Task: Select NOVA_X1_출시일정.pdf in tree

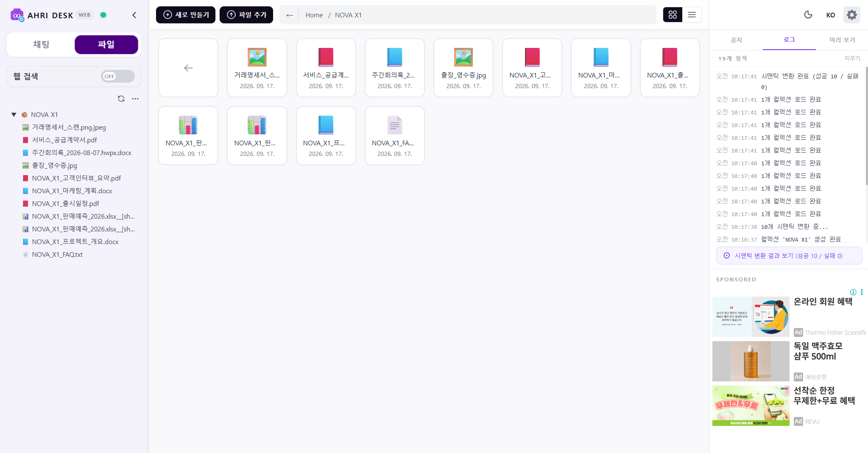Action: pos(65,203)
